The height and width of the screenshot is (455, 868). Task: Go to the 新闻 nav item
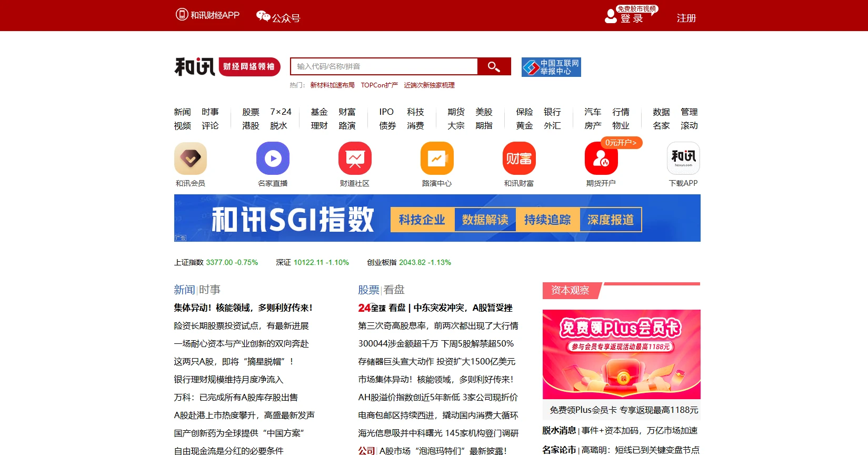182,112
